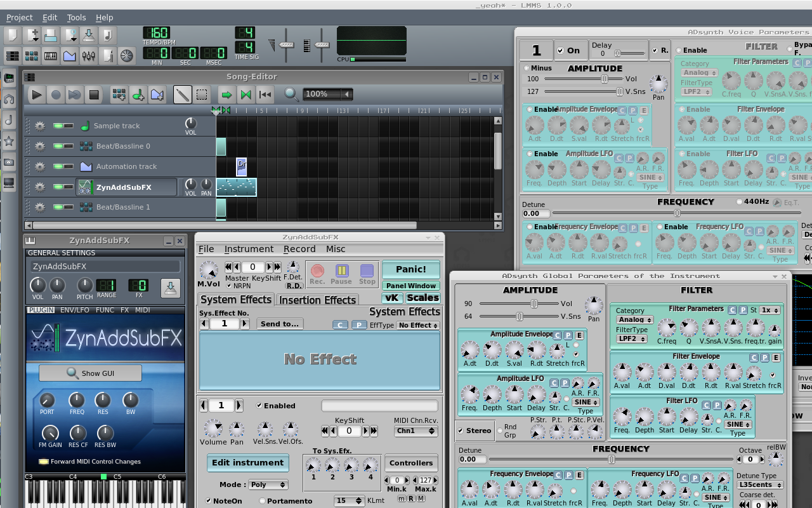Image resolution: width=812 pixels, height=508 pixels.
Task: Open the Mode: Poly dropdown
Action: click(x=268, y=485)
